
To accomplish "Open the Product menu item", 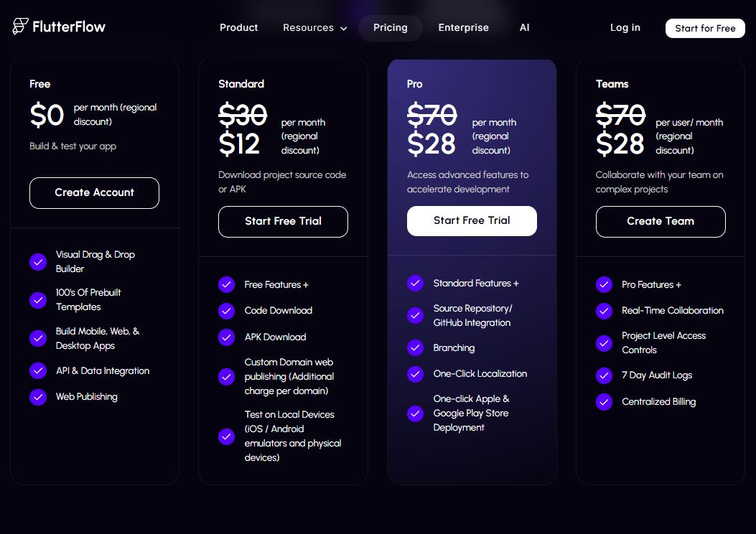I will coord(238,27).
